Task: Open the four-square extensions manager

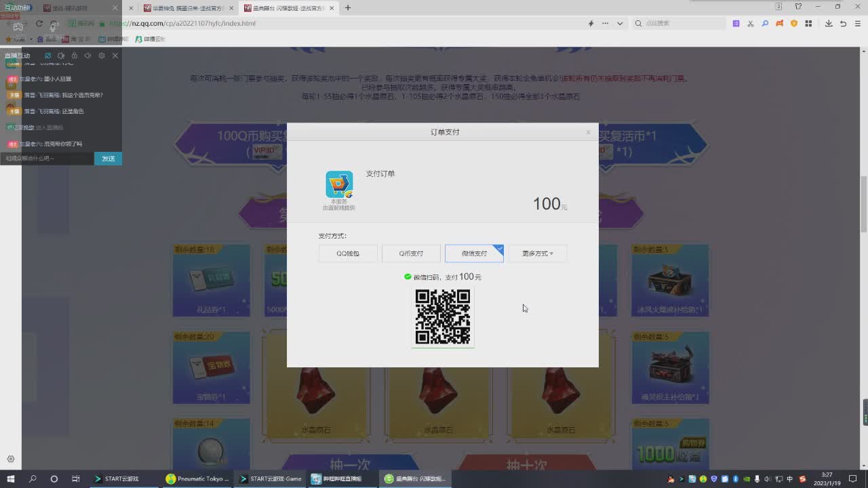Action: pyautogui.click(x=808, y=23)
